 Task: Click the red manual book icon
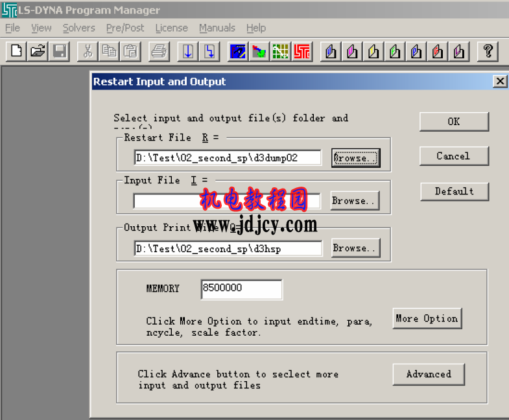(x=438, y=51)
